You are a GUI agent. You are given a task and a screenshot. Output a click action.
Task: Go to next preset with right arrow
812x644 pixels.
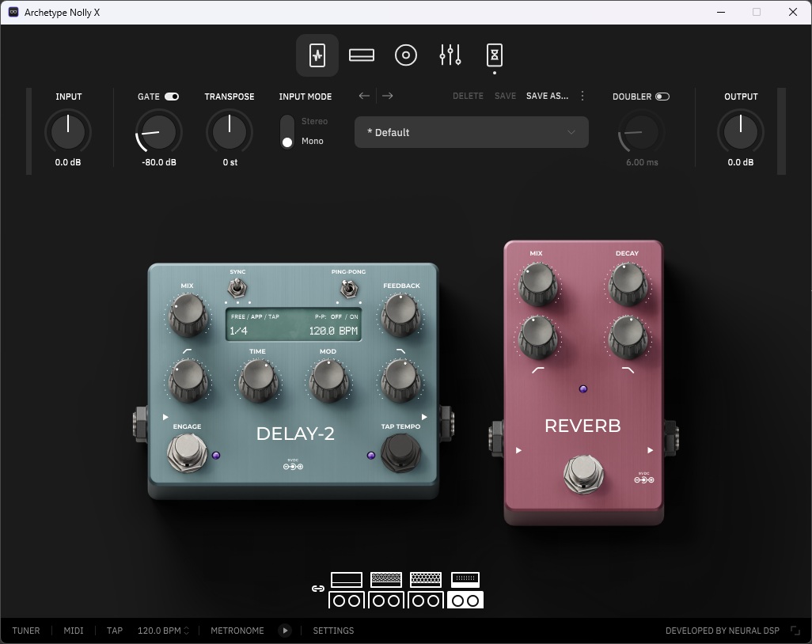[x=387, y=96]
